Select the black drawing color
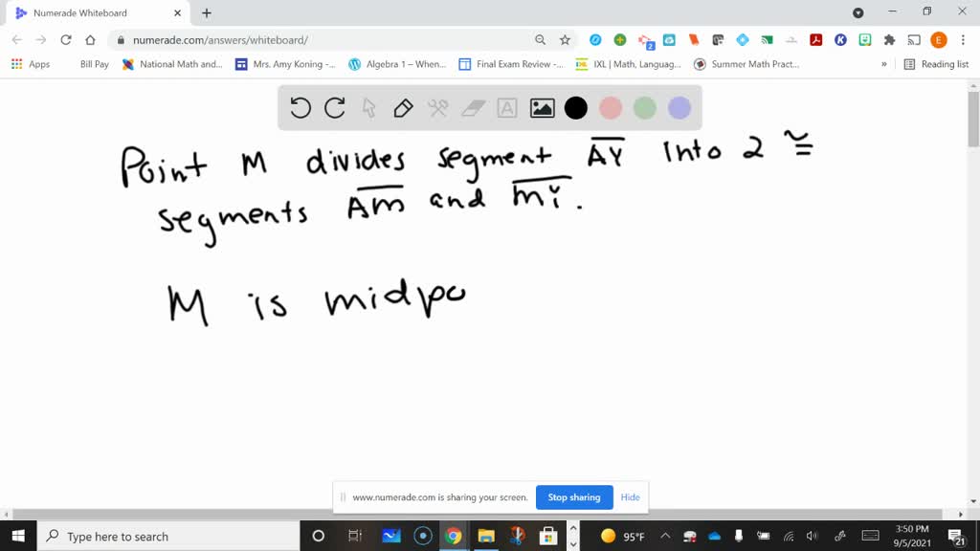The height and width of the screenshot is (551, 980). (x=575, y=108)
